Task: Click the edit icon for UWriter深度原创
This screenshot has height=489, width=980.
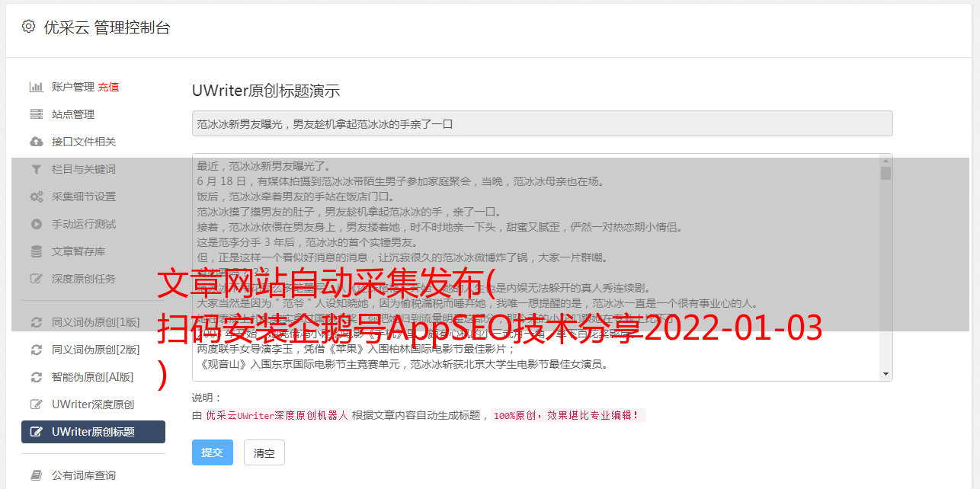Action: 36,404
